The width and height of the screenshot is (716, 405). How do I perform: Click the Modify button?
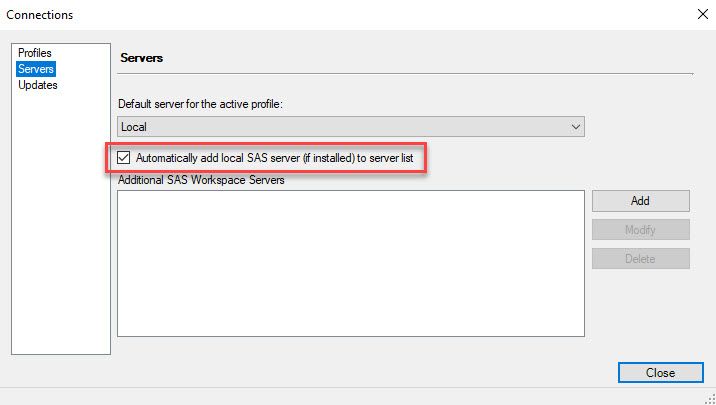click(640, 230)
